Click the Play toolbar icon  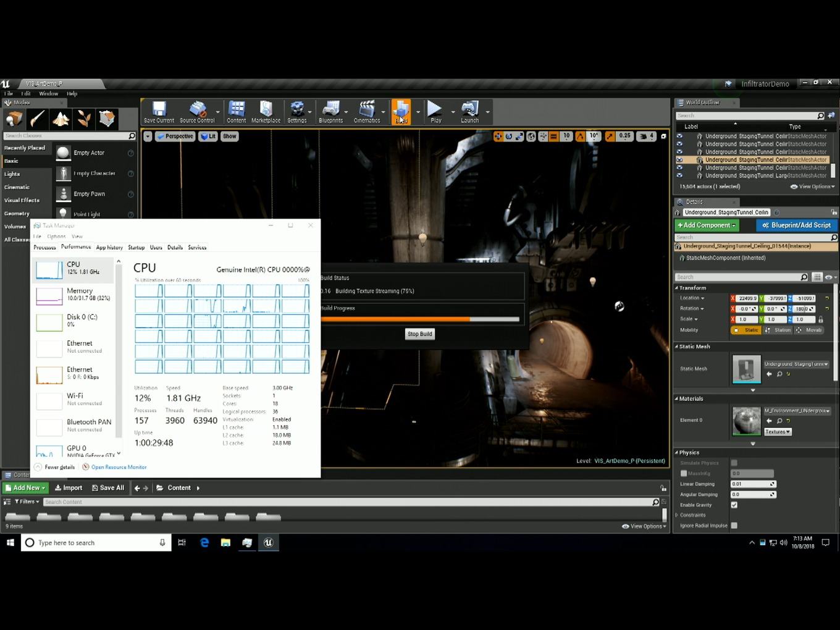coord(435,112)
